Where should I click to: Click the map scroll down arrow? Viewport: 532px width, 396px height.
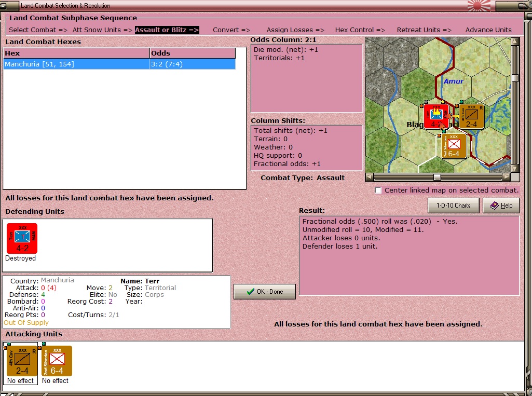tap(515, 168)
